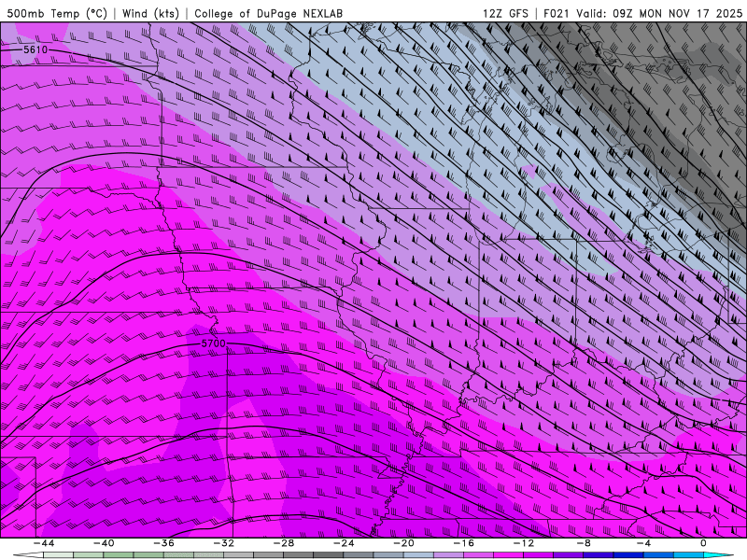This screenshot has height=560, width=747.
Task: Click the '12Z GFS' model run label
Action: [505, 13]
